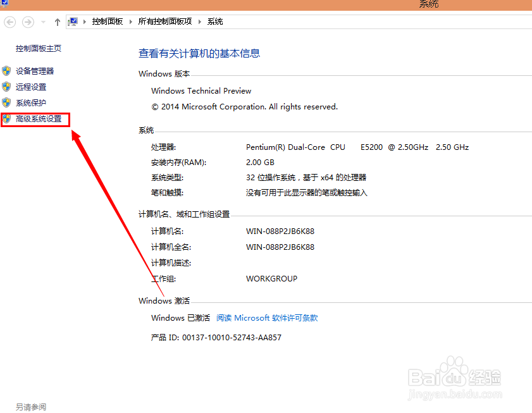Screen dimensions: 532x413
Task: Click shield icon beside 远程设置
Action: pos(6,87)
